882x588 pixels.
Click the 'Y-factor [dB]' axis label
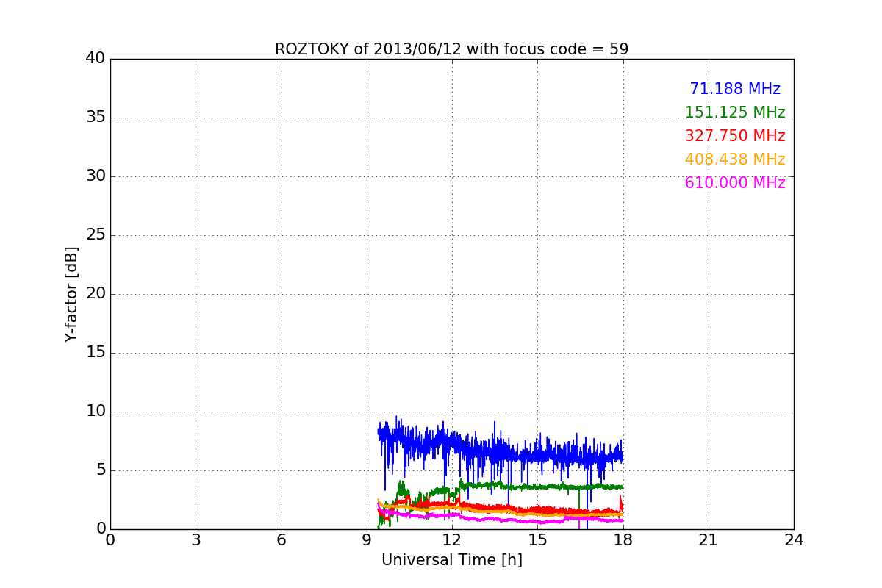click(x=71, y=294)
